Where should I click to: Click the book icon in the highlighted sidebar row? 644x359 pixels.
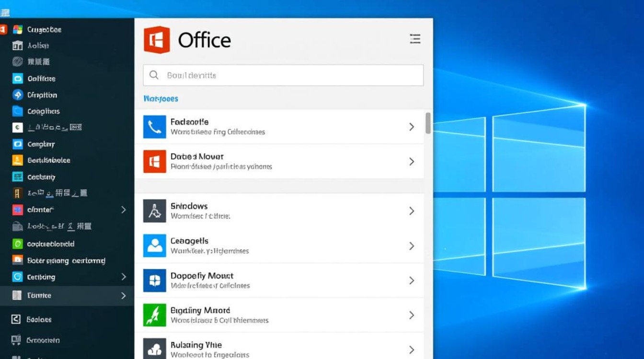(17, 295)
